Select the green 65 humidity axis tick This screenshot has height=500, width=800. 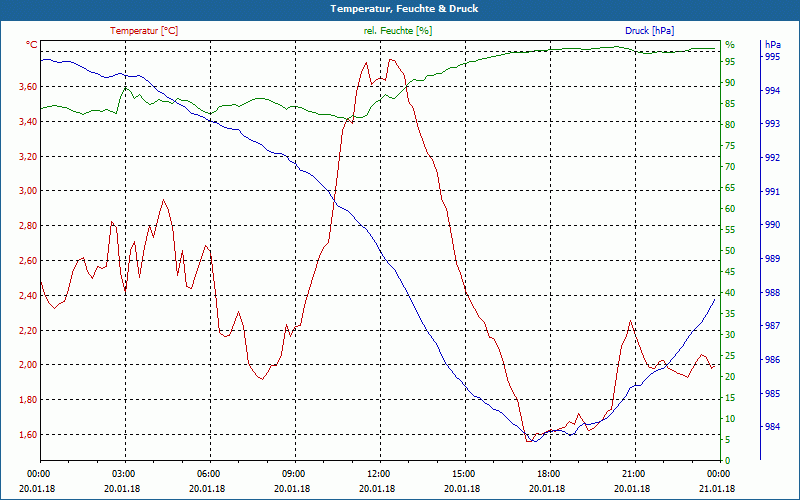tap(730, 188)
